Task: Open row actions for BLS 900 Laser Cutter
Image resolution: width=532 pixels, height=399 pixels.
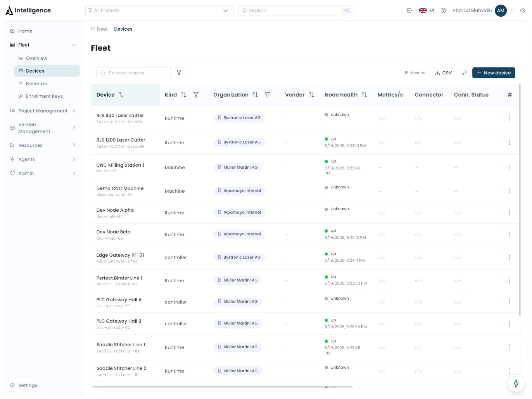Action: click(x=510, y=118)
